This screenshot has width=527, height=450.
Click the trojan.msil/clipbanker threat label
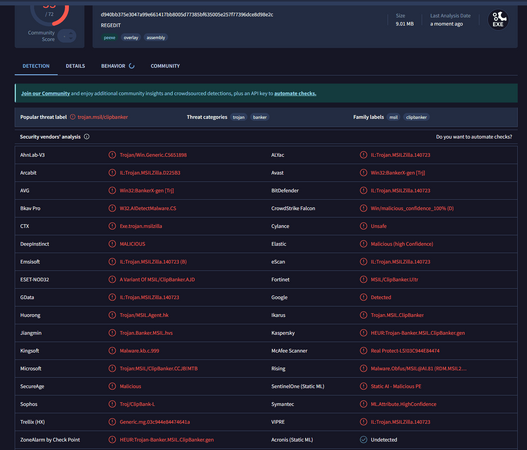103,117
